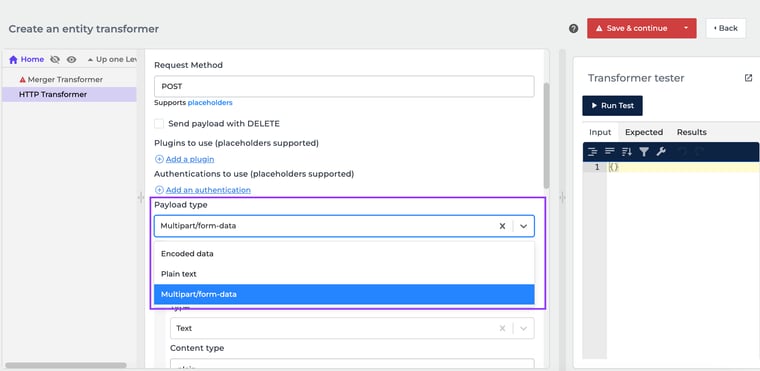760x371 pixels.
Task: Click the resize handle beside the tree panel
Action: [141, 197]
